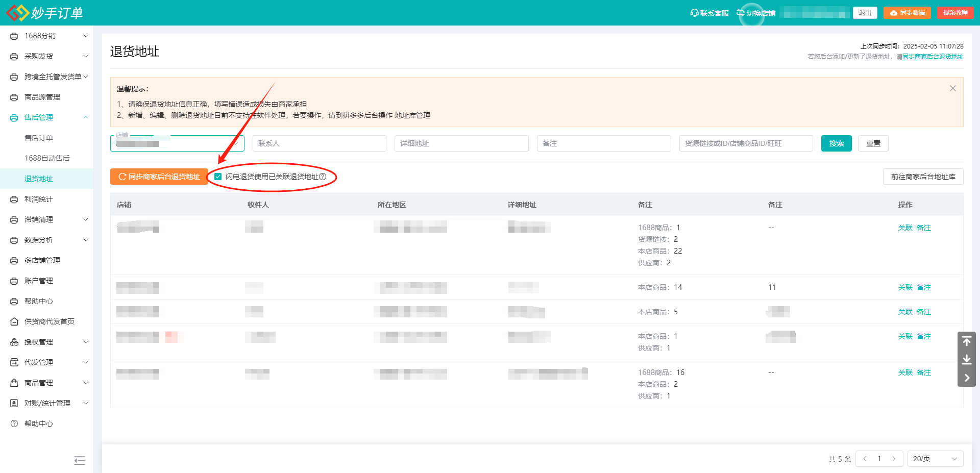980x473 pixels.
Task: Click the printer icon beside 账户管理
Action: [14, 281]
